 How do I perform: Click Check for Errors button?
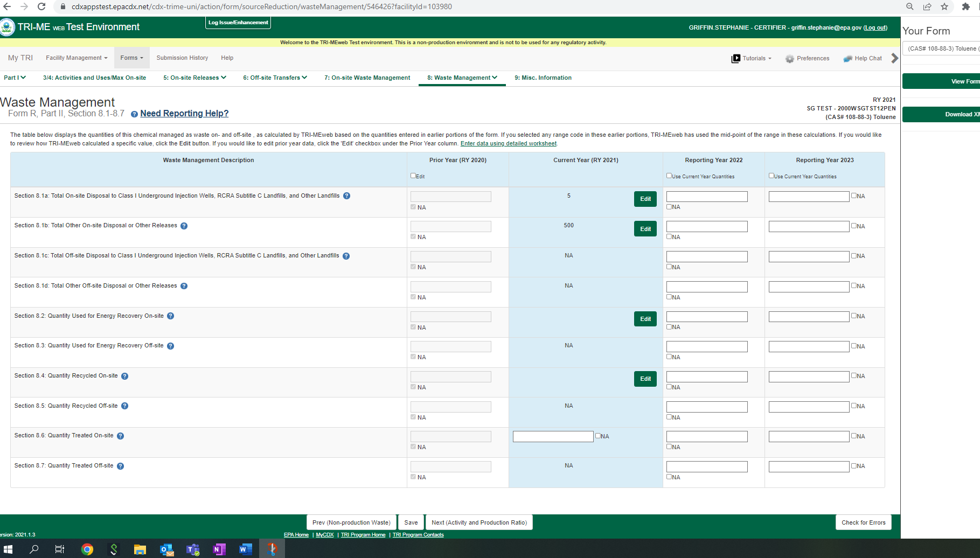863,522
